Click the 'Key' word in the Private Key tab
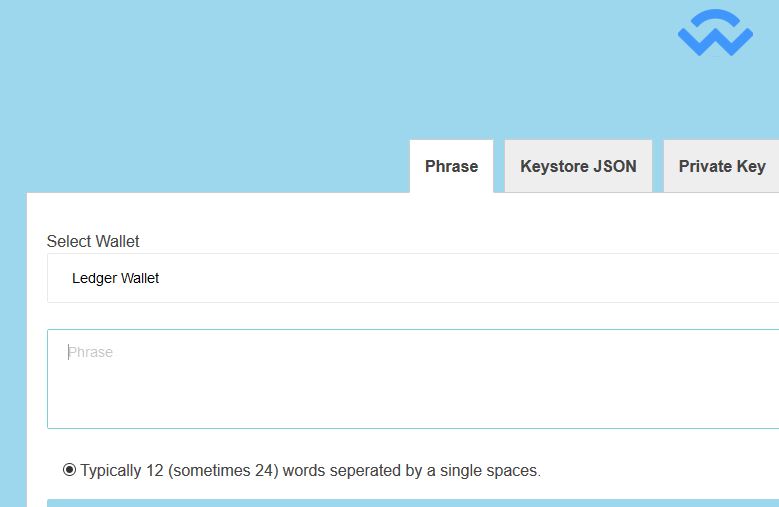779x507 pixels. tap(751, 167)
